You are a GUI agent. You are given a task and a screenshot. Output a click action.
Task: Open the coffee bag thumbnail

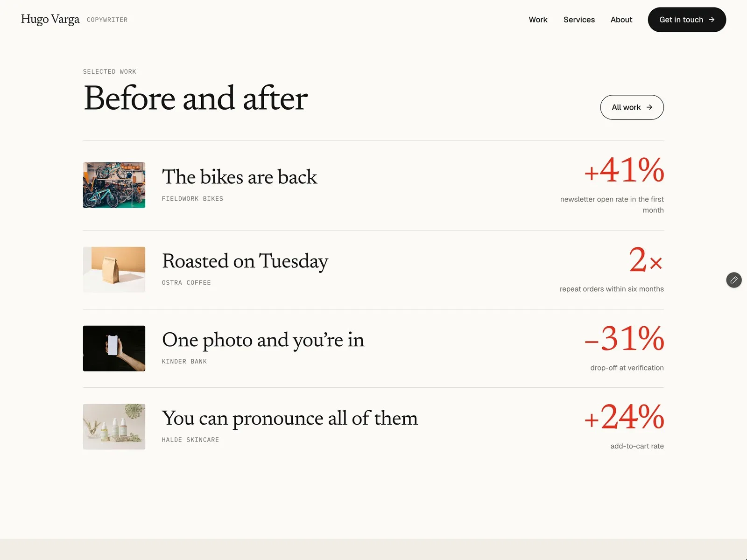(114, 270)
